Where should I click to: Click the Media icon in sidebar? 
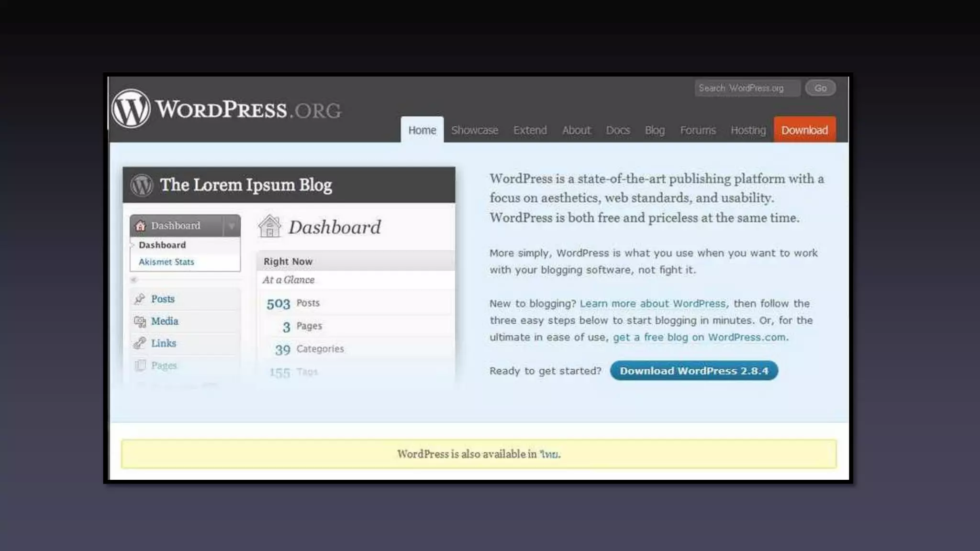tap(140, 321)
